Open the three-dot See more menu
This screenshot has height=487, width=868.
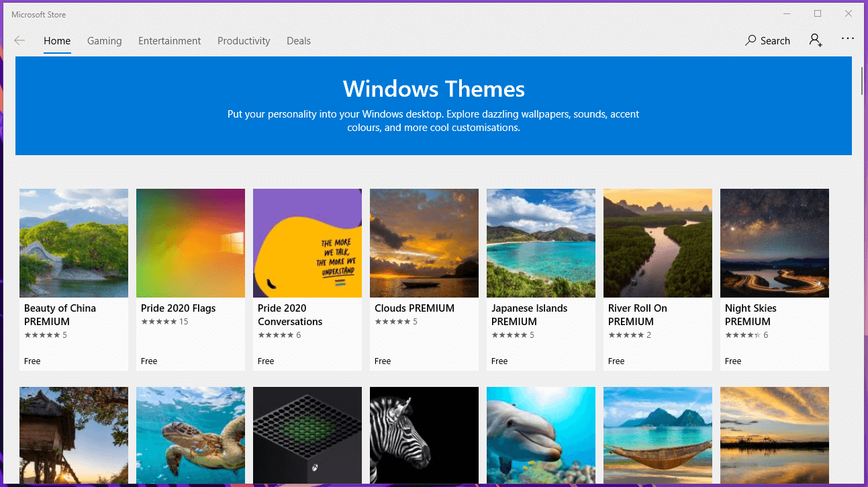848,39
